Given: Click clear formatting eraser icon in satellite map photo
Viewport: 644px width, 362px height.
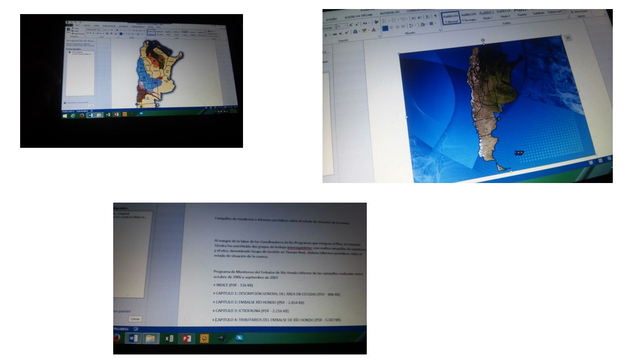Looking at the screenshot, I should [x=376, y=22].
